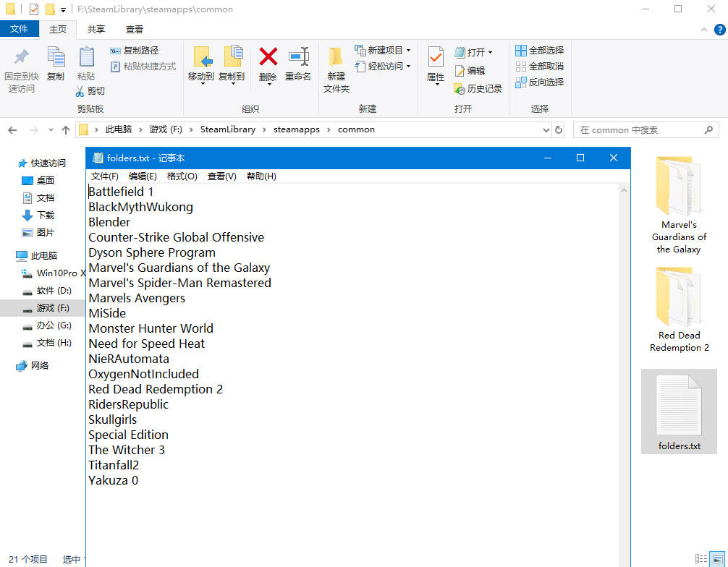Open the Notepad Format (格式) menu
728x567 pixels.
(x=182, y=176)
